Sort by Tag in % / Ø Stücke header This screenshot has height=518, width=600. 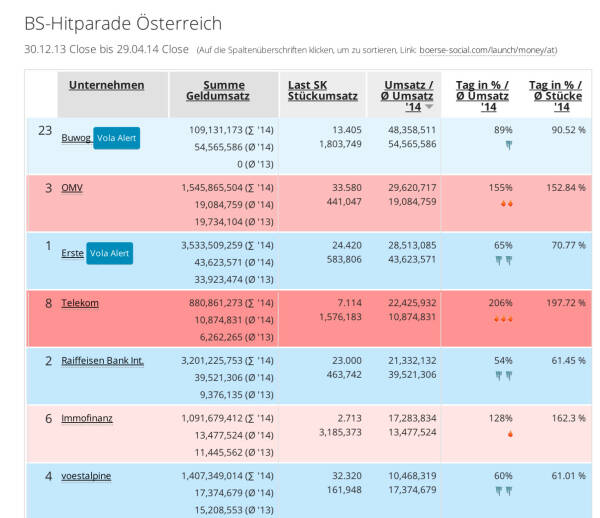(x=555, y=96)
